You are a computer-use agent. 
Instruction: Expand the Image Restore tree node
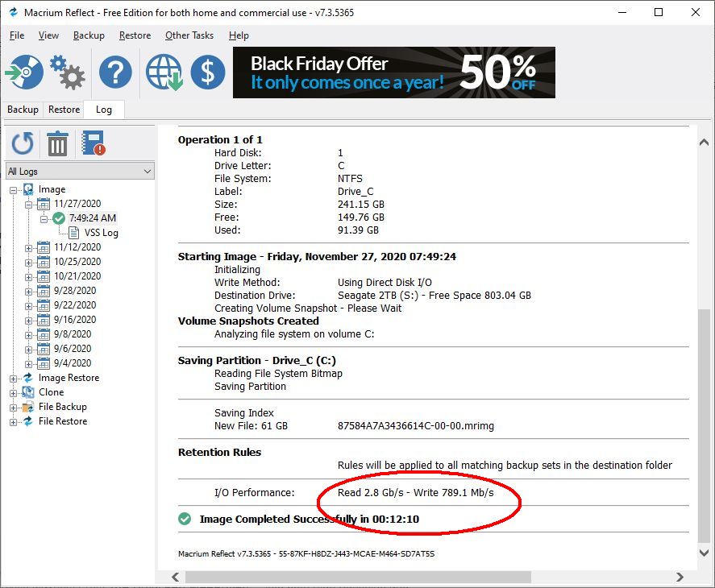(x=14, y=379)
